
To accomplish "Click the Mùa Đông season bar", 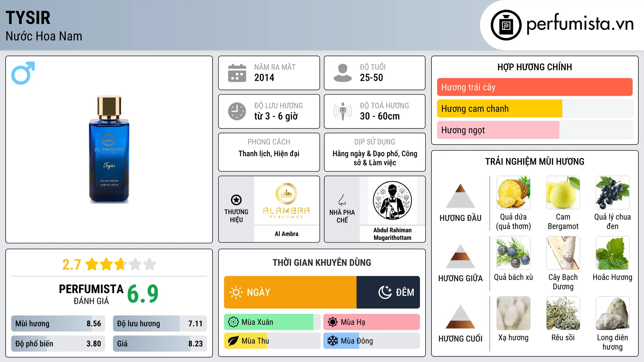I will (x=371, y=341).
